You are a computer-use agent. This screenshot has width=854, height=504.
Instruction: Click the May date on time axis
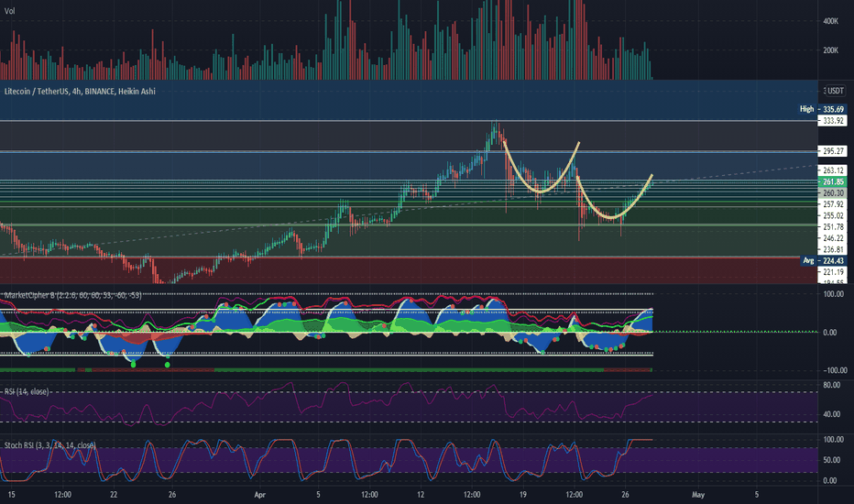point(697,495)
